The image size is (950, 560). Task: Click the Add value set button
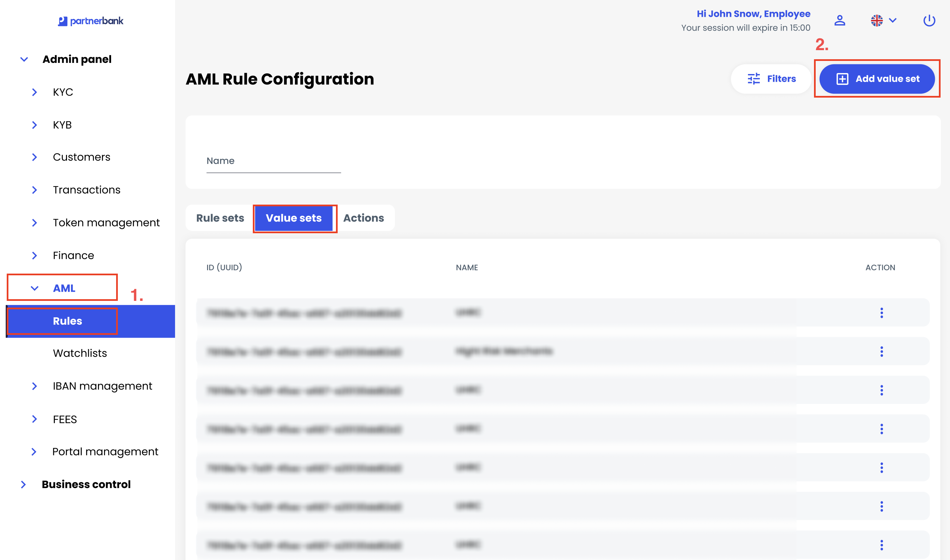[877, 79]
